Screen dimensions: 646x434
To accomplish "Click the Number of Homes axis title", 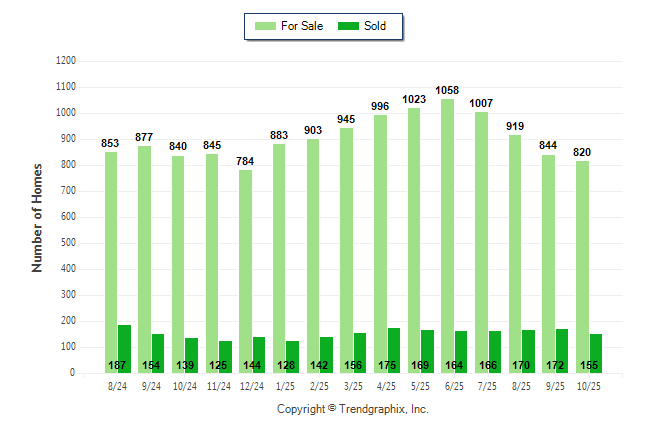I will point(37,217).
